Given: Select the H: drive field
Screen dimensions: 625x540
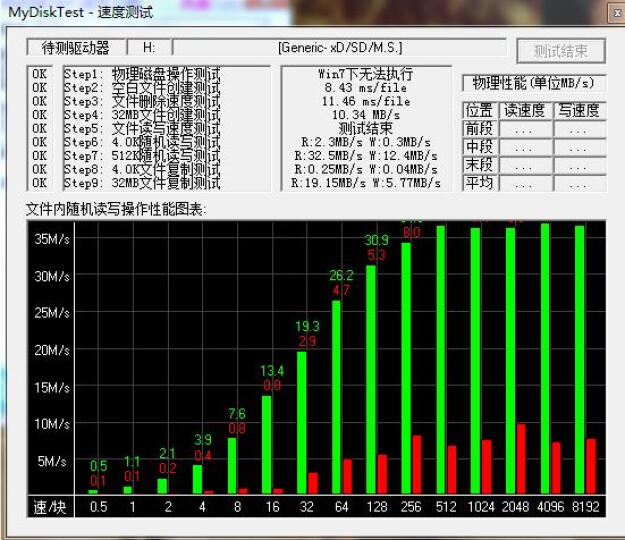Looking at the screenshot, I should (149, 48).
